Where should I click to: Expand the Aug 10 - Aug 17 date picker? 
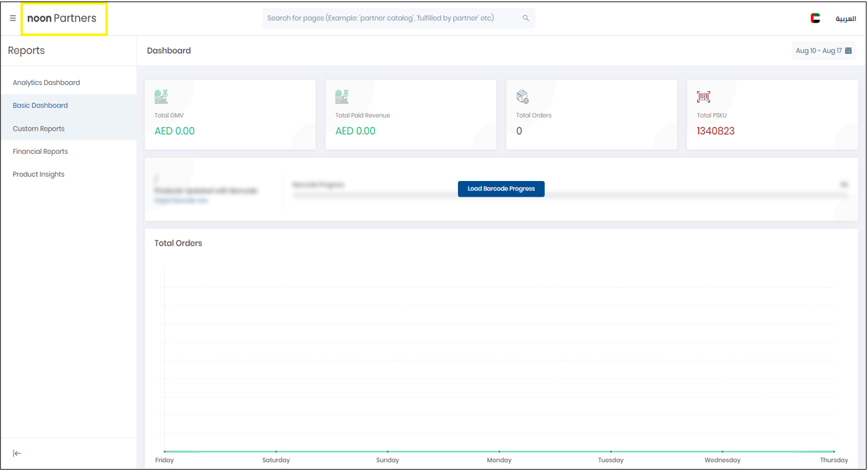[818, 51]
